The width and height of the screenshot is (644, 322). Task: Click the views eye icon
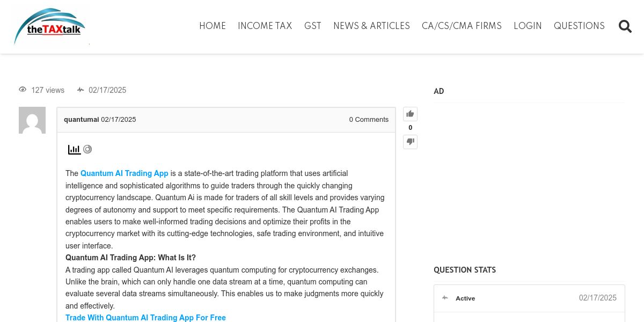pos(23,90)
